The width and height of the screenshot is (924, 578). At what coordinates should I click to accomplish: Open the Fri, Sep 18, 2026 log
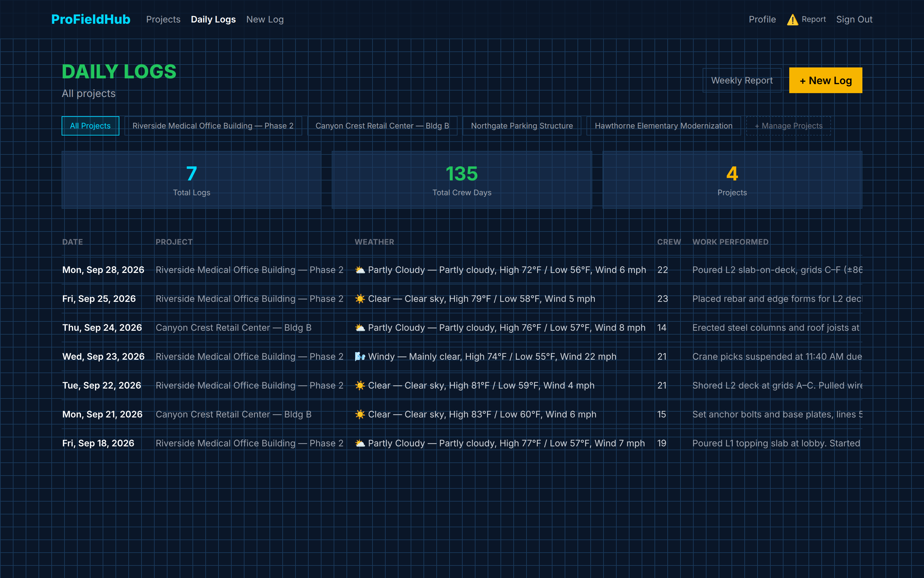(462, 443)
